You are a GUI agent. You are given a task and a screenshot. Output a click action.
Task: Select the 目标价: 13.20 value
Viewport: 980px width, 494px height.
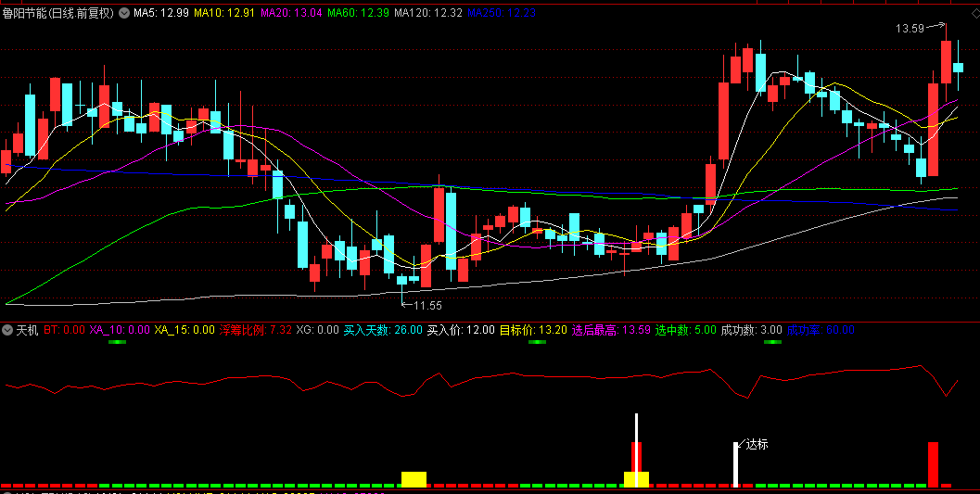coord(533,330)
